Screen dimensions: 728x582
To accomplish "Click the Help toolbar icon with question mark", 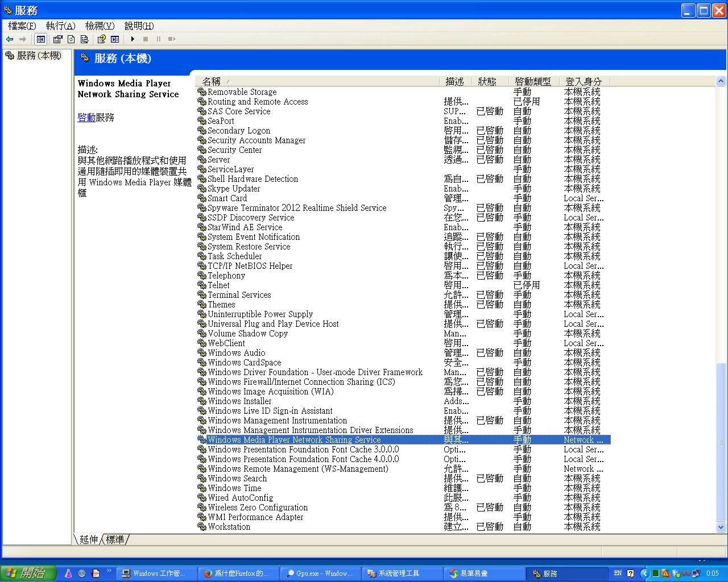I will pyautogui.click(x=101, y=39).
